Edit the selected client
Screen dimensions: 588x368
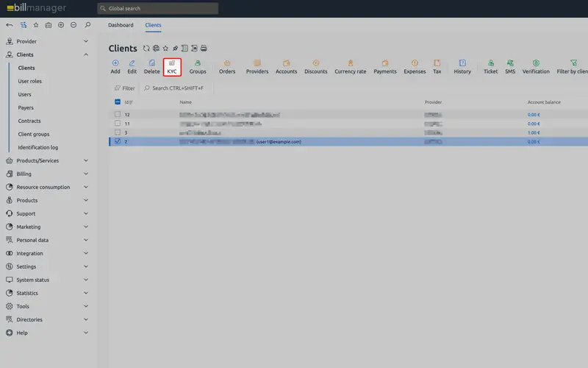(132, 67)
